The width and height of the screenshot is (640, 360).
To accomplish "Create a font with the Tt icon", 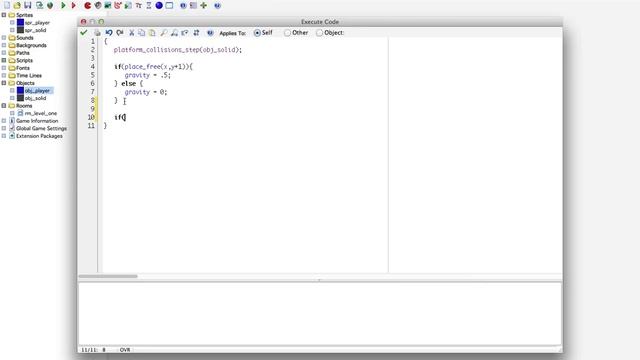I will 138,5.
